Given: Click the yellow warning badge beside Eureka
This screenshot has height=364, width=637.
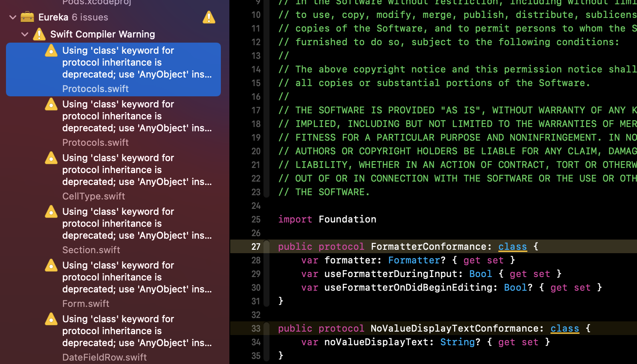Looking at the screenshot, I should [x=208, y=17].
